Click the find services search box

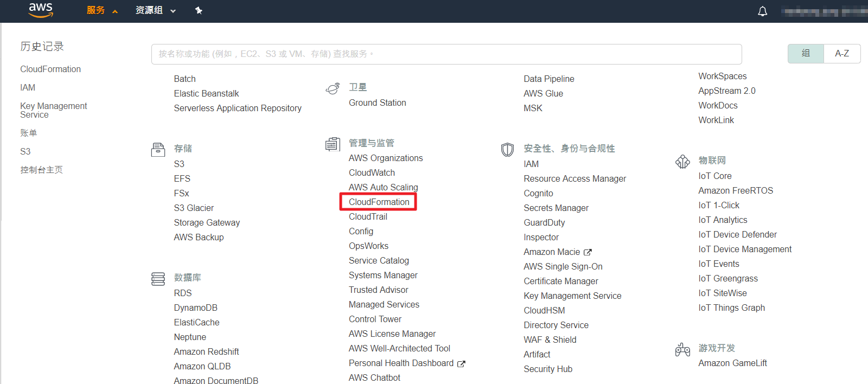click(446, 54)
